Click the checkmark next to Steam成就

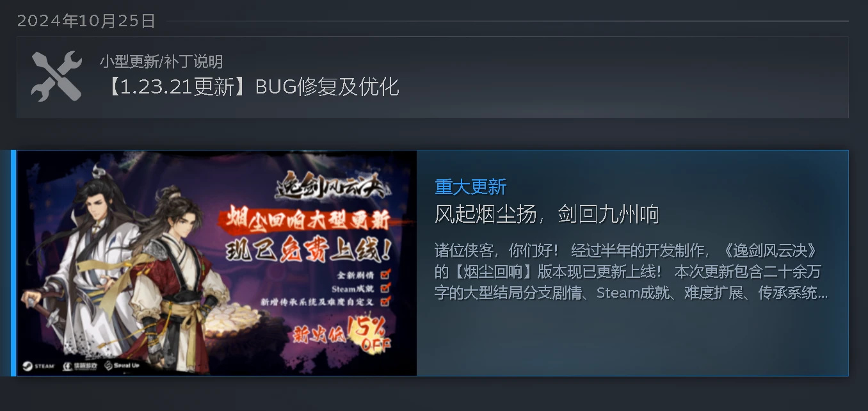(385, 287)
